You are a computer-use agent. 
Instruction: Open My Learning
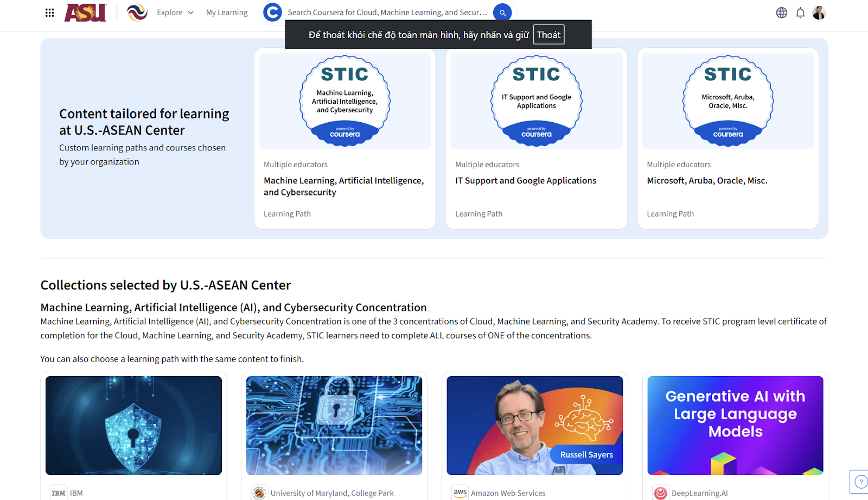tap(226, 12)
